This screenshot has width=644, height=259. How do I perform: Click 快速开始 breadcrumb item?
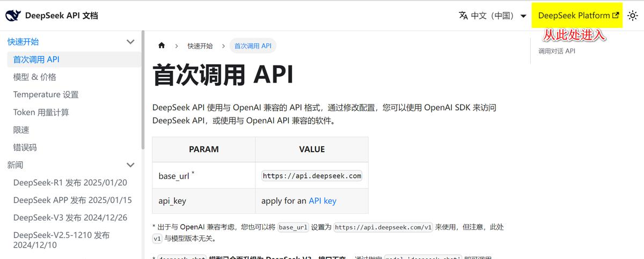click(200, 46)
